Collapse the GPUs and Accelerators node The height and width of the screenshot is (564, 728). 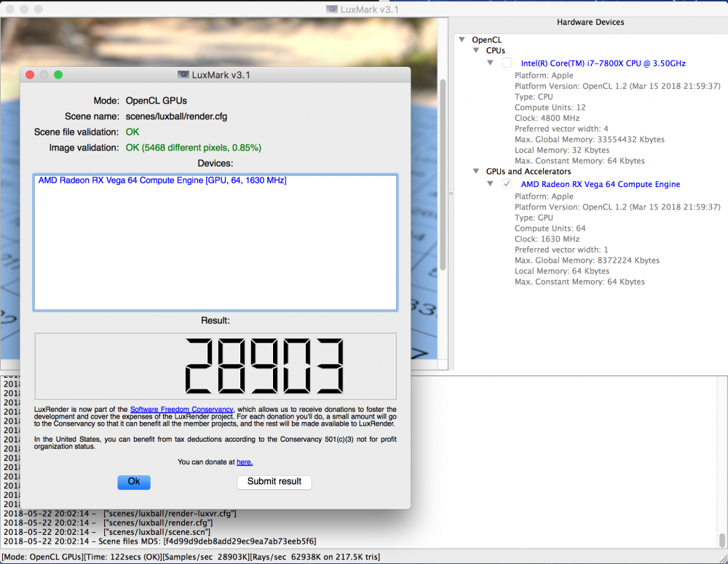[476, 171]
